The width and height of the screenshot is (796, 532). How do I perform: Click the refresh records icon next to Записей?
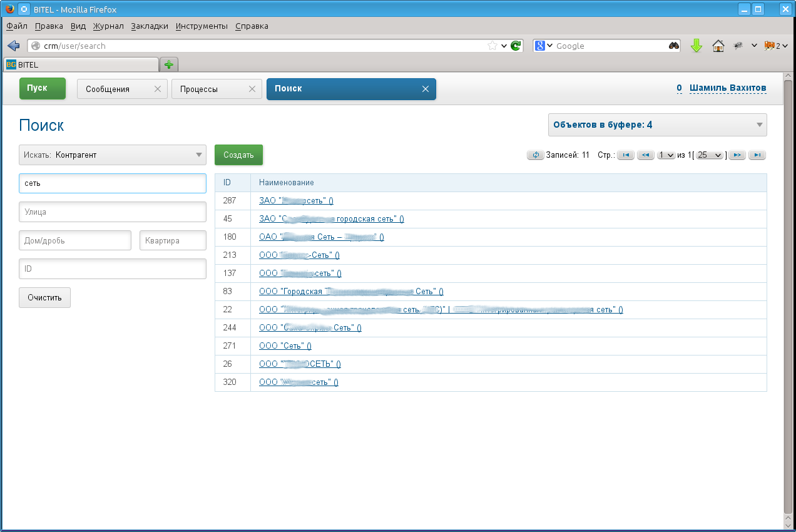click(x=536, y=155)
